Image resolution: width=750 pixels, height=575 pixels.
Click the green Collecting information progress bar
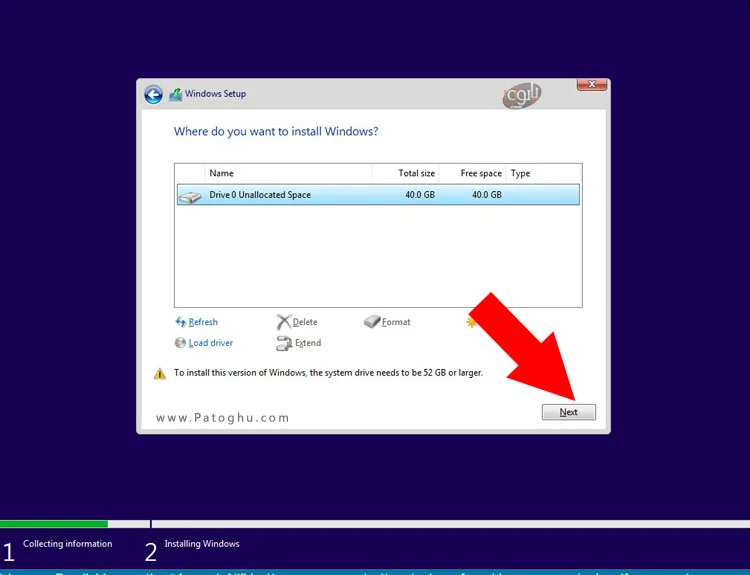[x=54, y=523]
